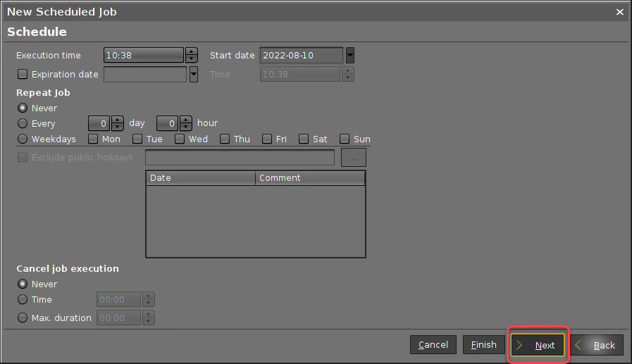Image resolution: width=632 pixels, height=364 pixels.
Task: Click the Execution time spinner arrows
Action: click(191, 56)
